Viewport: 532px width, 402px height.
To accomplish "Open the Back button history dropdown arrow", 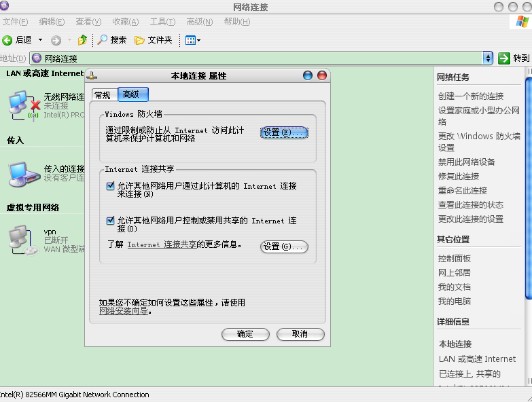I will (40, 40).
